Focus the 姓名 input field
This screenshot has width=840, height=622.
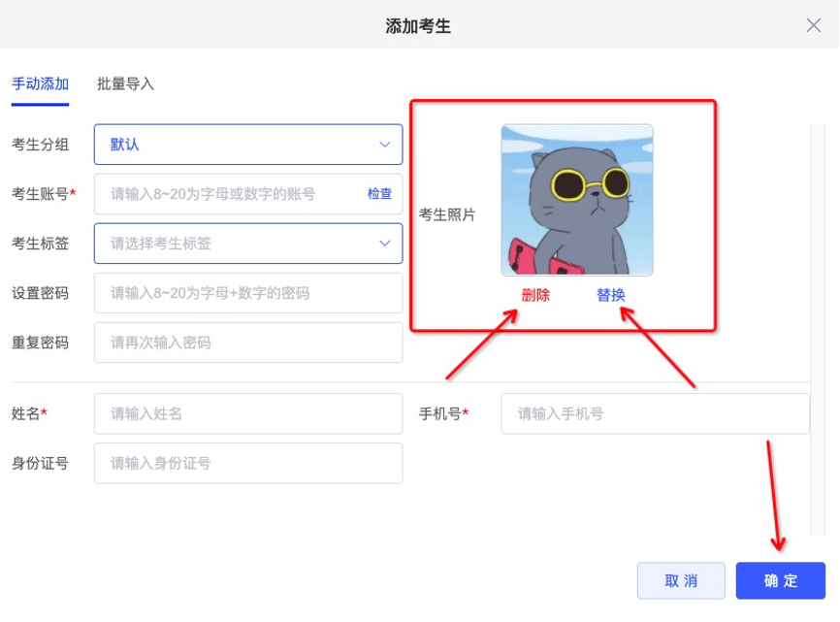pyautogui.click(x=248, y=413)
